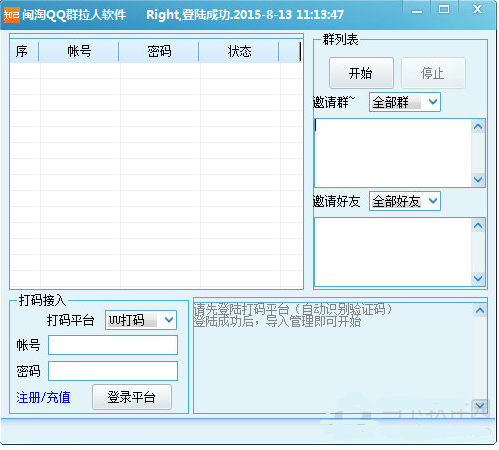Minimize the window from title bar
Image resolution: width=499 pixels, height=450 pixels.
pos(417,11)
